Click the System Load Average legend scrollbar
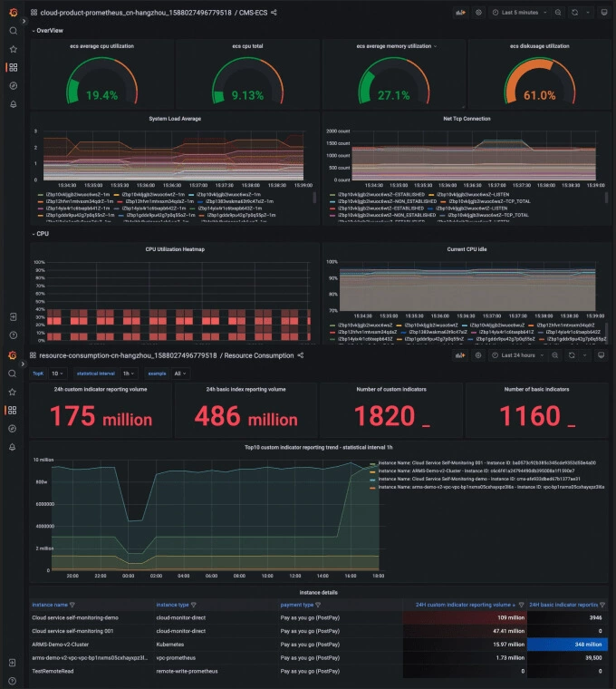Screen dimensions: 616x689 coord(314,198)
